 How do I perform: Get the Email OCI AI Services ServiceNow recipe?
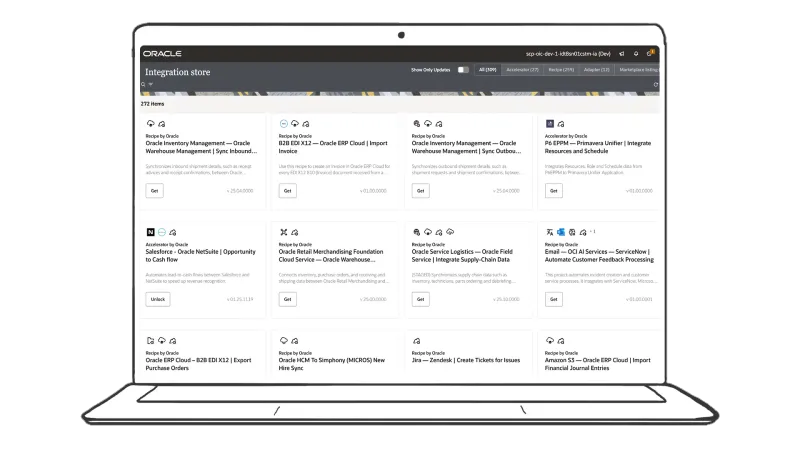tap(554, 299)
